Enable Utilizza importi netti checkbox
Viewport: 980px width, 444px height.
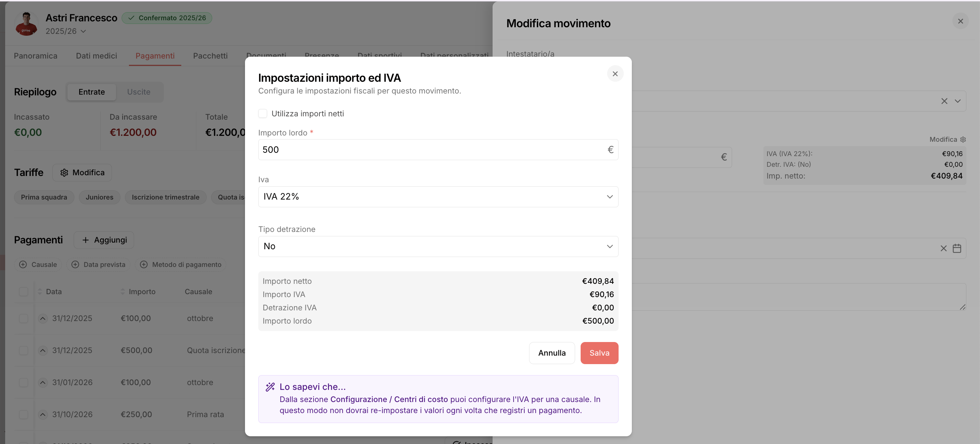[x=262, y=114]
